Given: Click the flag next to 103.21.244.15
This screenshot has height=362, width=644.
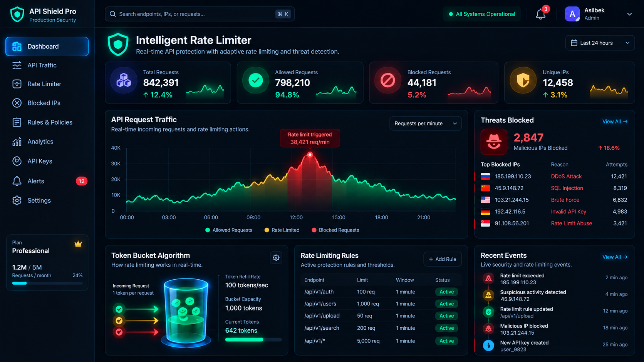Looking at the screenshot, I should (485, 200).
